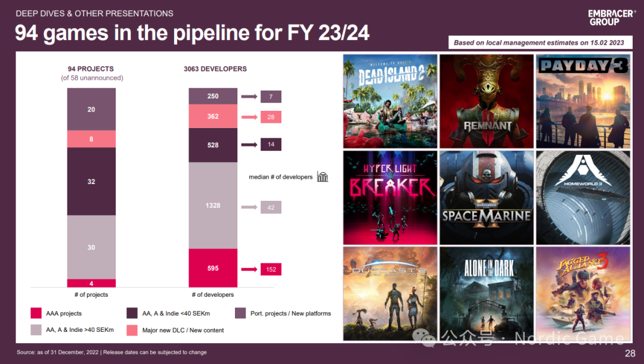This screenshot has width=644, height=364.
Task: Click the median developers building icon
Action: pyautogui.click(x=323, y=177)
